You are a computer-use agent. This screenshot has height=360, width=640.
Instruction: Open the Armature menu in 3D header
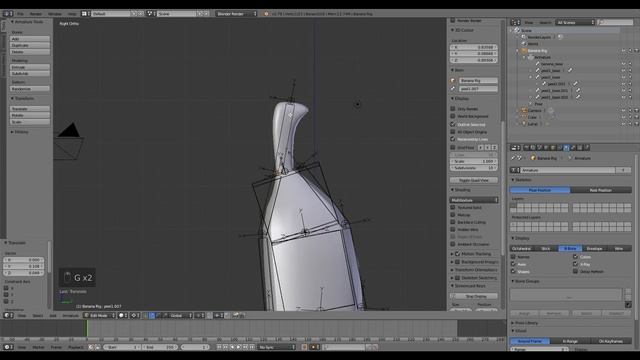(x=70, y=316)
